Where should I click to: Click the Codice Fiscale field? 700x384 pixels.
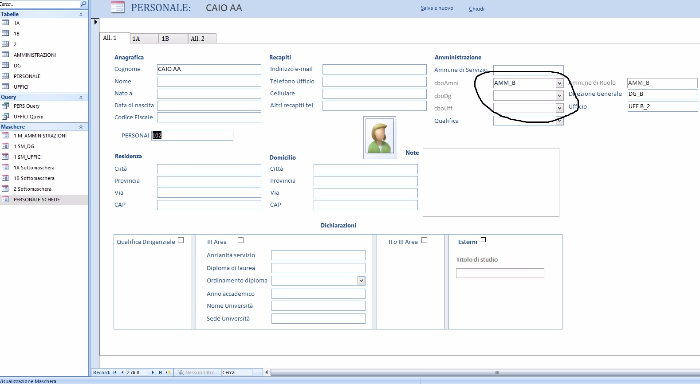pyautogui.click(x=209, y=117)
